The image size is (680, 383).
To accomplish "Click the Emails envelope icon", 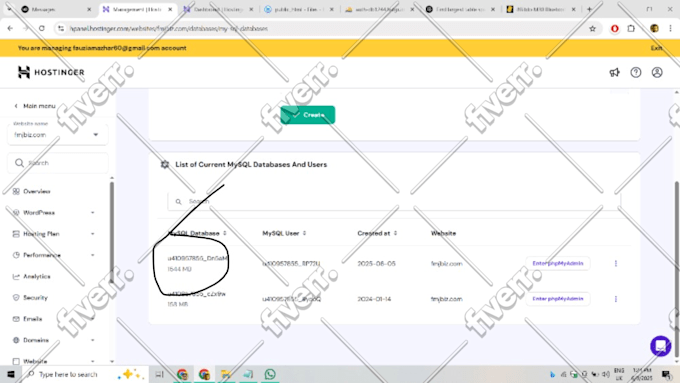I will pos(16,319).
